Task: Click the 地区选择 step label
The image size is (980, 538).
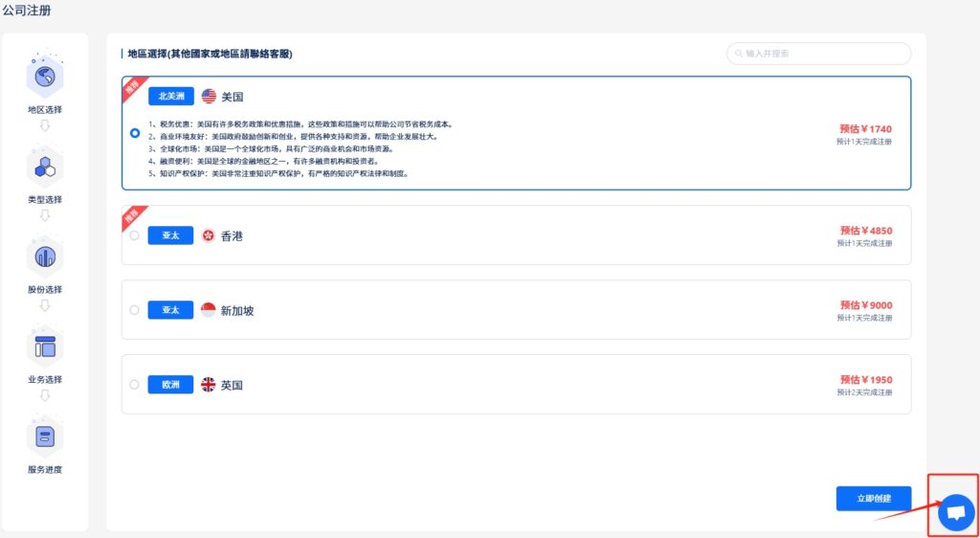Action: (x=45, y=110)
